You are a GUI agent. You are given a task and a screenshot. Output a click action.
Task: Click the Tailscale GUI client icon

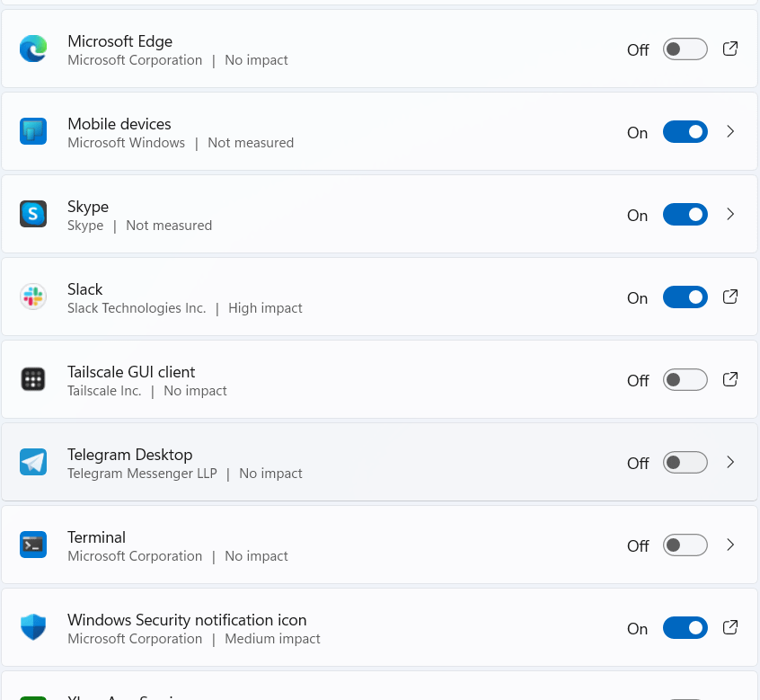click(x=33, y=379)
